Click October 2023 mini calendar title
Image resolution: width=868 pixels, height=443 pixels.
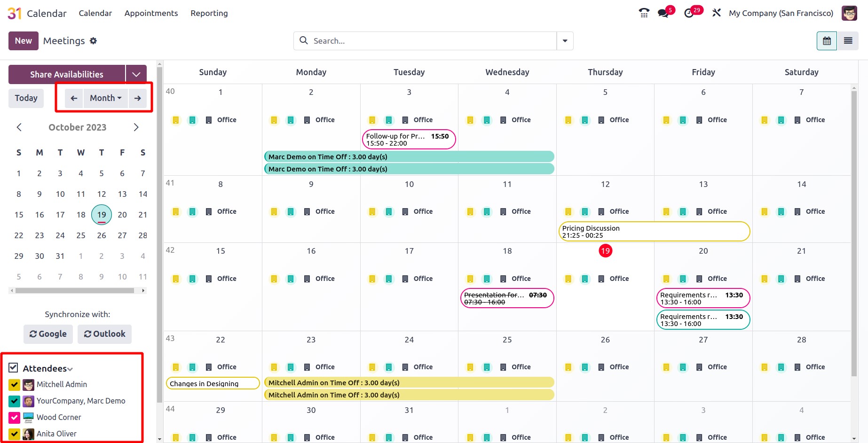click(x=78, y=127)
